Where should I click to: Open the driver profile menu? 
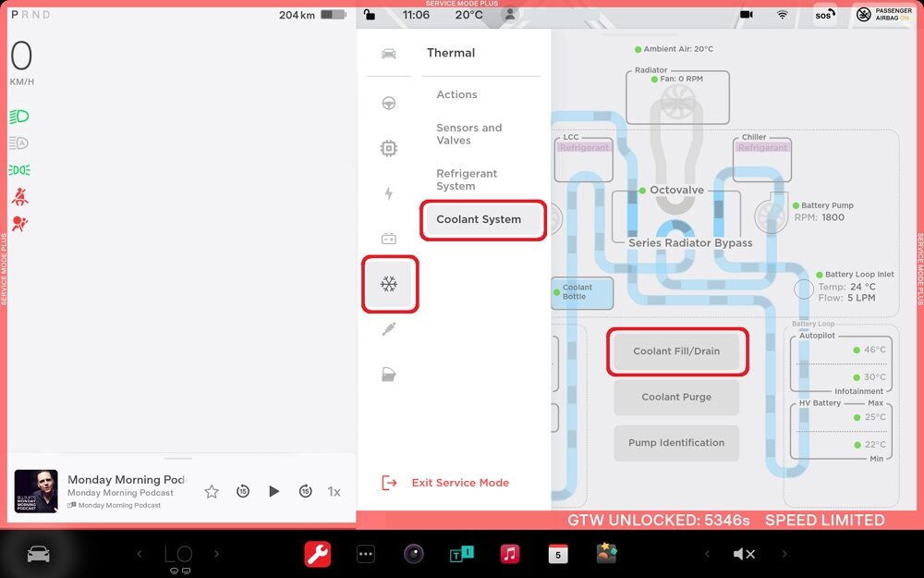point(509,15)
